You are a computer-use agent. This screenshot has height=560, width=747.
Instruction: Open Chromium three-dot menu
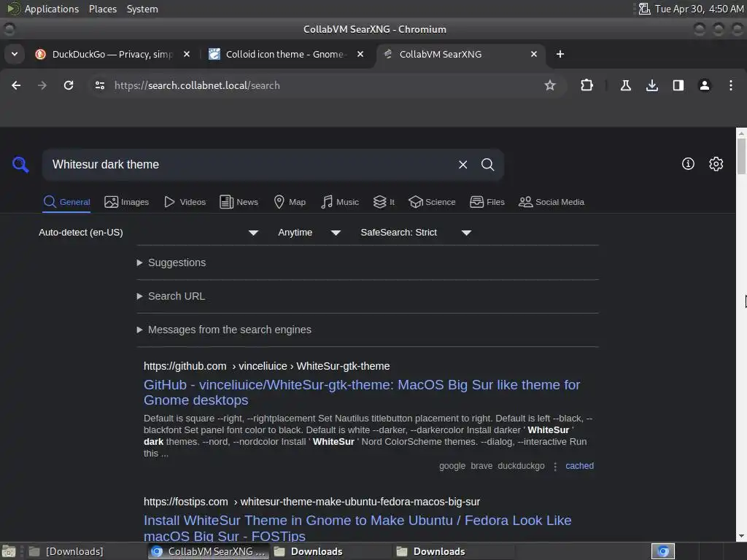click(x=731, y=85)
